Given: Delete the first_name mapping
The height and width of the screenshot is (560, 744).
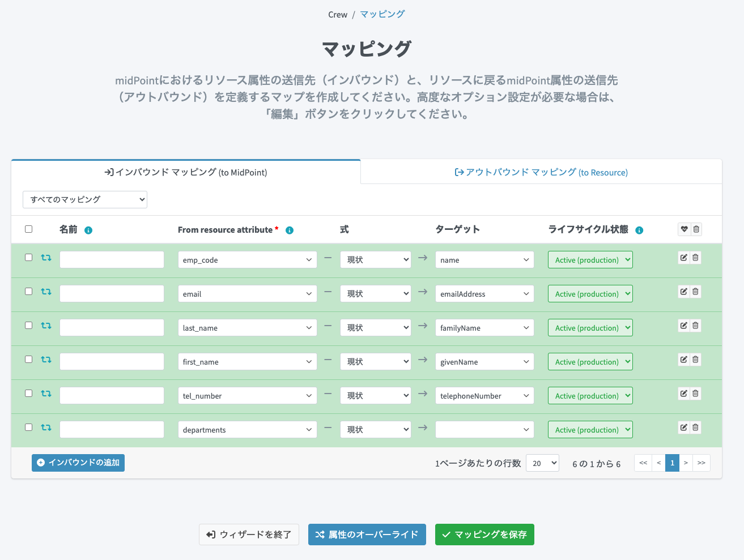Looking at the screenshot, I should (695, 360).
